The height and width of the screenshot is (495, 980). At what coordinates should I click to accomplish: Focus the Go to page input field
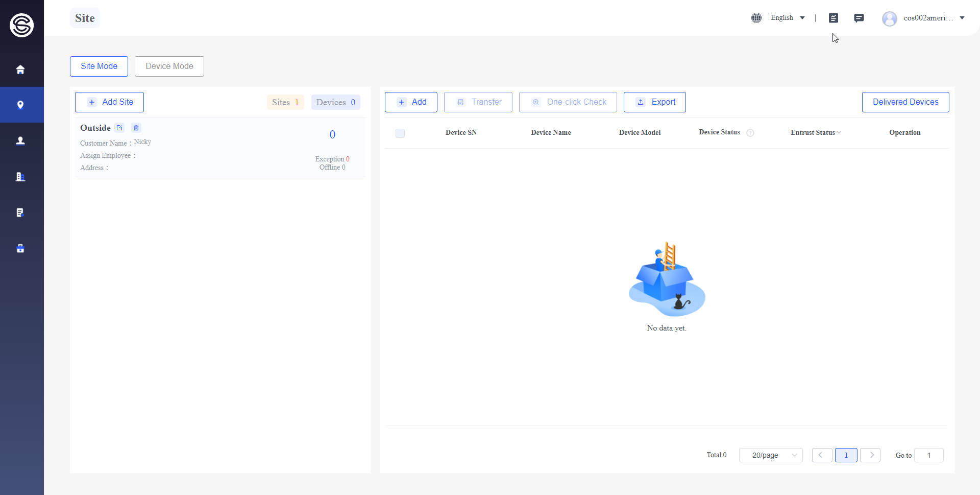[928, 455]
